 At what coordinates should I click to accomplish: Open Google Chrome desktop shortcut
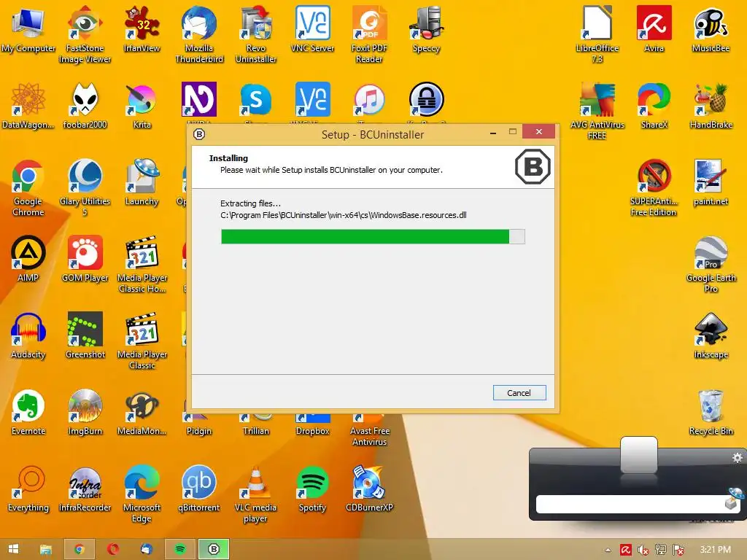coord(28,188)
